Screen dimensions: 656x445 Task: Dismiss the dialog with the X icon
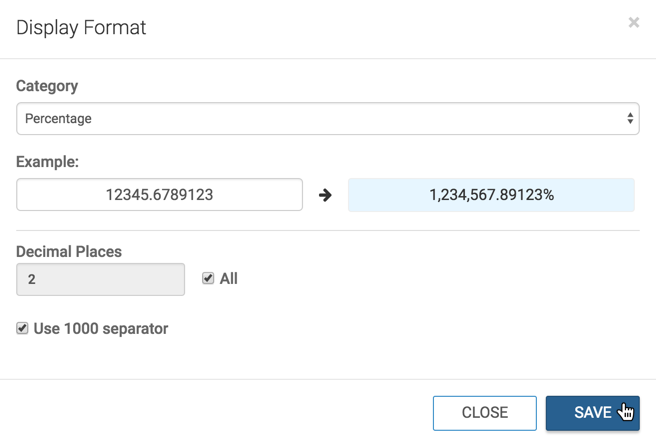tap(633, 23)
